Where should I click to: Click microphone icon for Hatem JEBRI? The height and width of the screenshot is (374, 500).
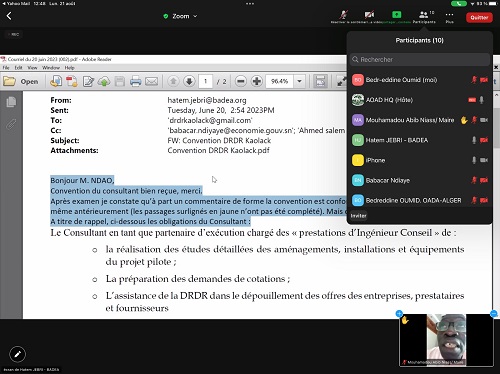474,140
